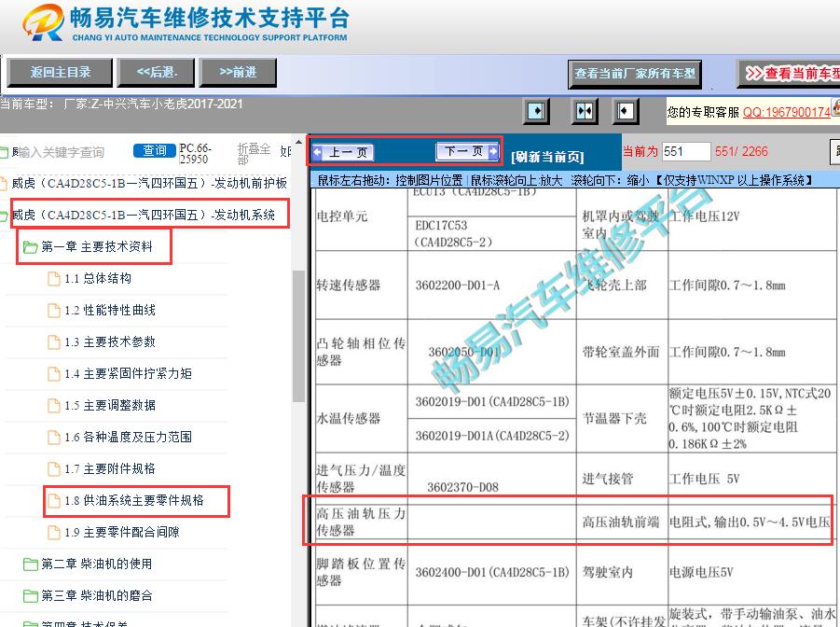Click the page icon beside 1.1 总体结构
Viewport: 840px width, 627px height.
click(x=53, y=278)
